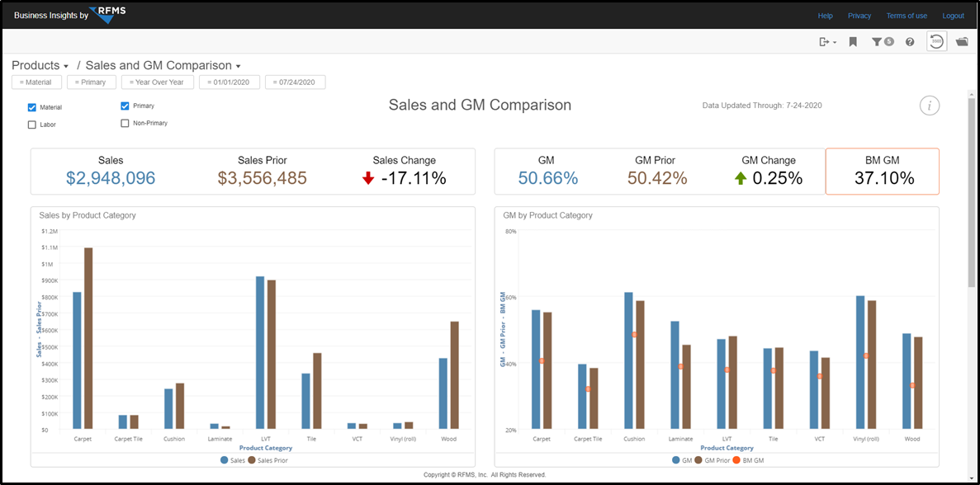Click the circular refresh timer icon
The image size is (980, 485).
tap(936, 41)
